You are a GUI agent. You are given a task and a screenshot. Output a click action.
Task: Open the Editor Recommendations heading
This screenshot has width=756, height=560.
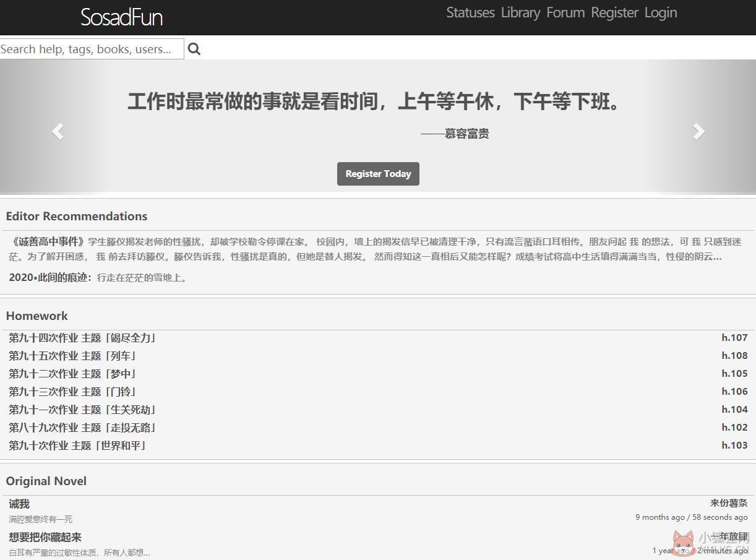pyautogui.click(x=77, y=216)
